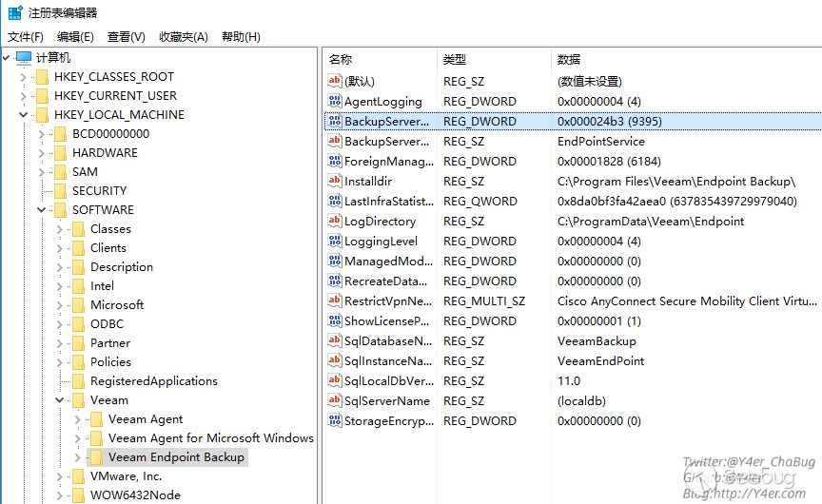Click the Installdir string value icon
The height and width of the screenshot is (504, 822).
tap(335, 181)
